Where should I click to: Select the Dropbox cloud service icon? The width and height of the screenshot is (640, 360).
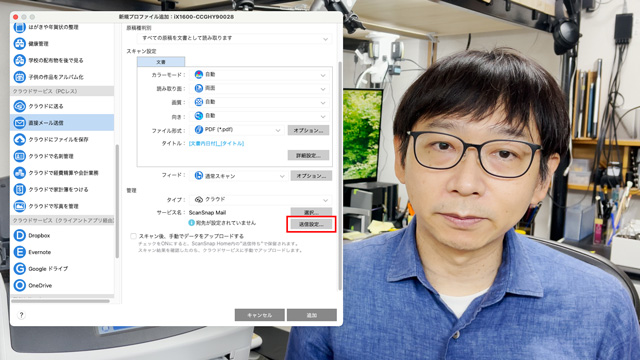20,235
